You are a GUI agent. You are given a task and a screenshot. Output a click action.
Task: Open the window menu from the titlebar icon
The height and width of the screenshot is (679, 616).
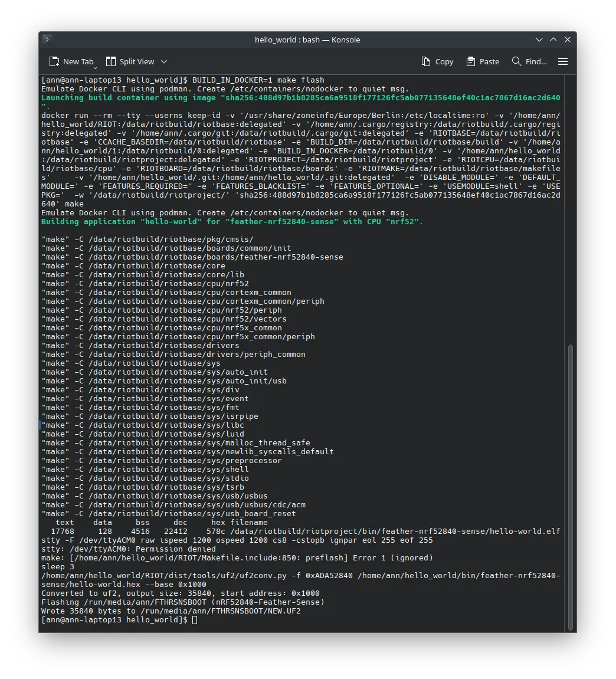pyautogui.click(x=47, y=39)
